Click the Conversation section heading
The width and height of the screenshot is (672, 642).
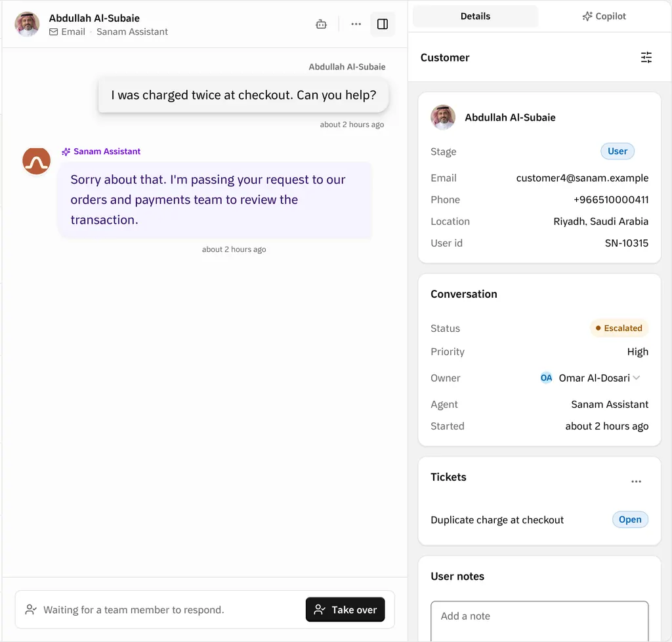464,294
